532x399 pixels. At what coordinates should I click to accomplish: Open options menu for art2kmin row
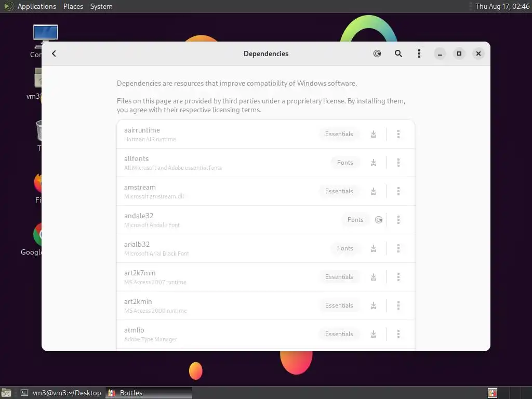[398, 305]
